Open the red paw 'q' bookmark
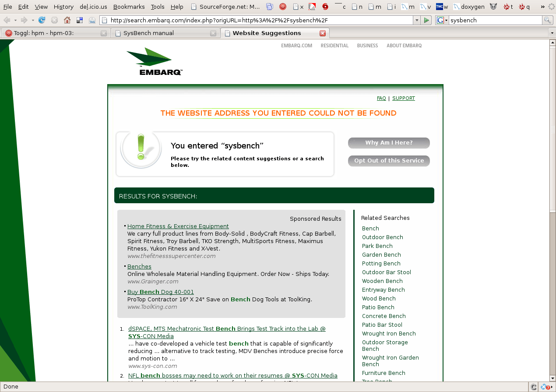 (x=524, y=7)
